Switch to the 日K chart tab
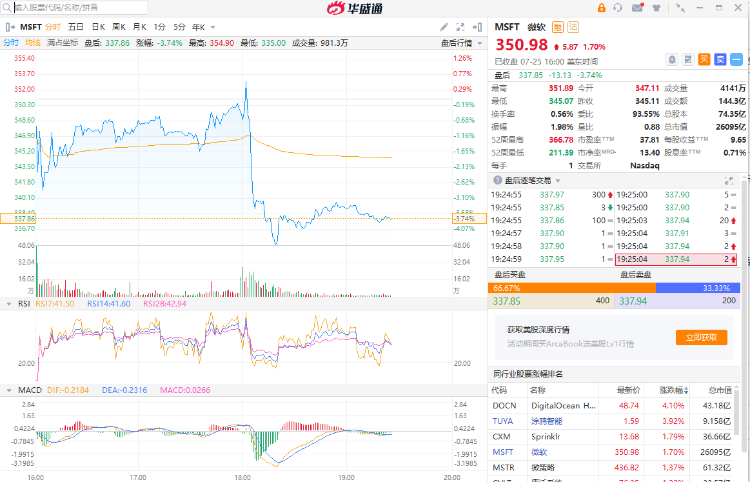Viewport: 750px width, 482px height. [98, 26]
